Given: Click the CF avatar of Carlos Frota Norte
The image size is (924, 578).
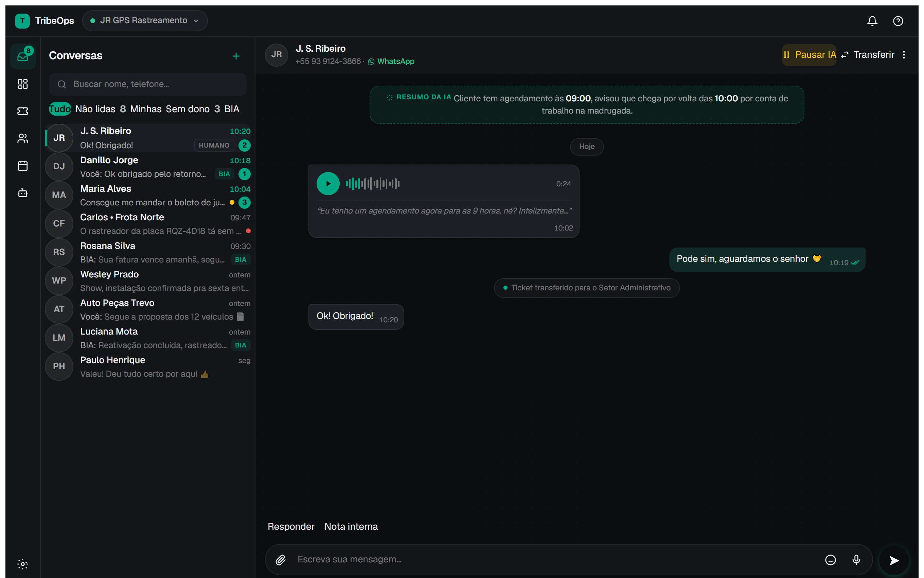Looking at the screenshot, I should 59,224.
